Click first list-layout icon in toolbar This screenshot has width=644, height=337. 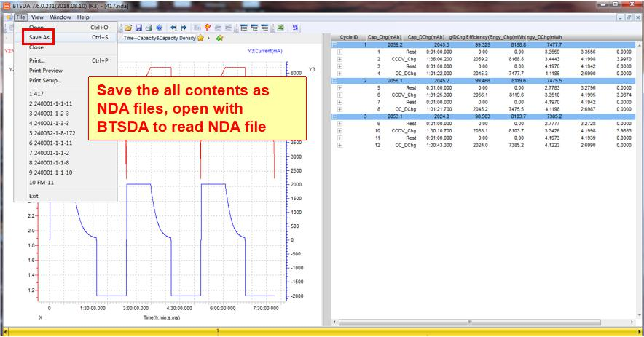coord(244,28)
